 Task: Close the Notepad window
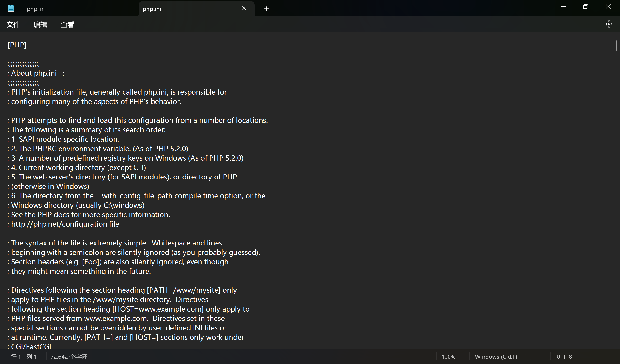pyautogui.click(x=608, y=7)
